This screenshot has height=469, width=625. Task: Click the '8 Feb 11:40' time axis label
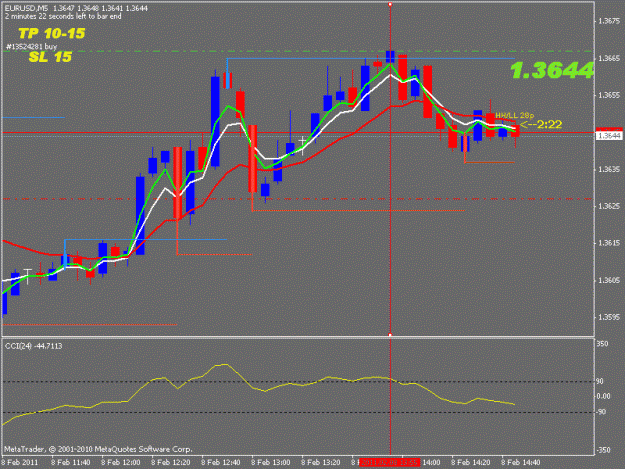71,463
